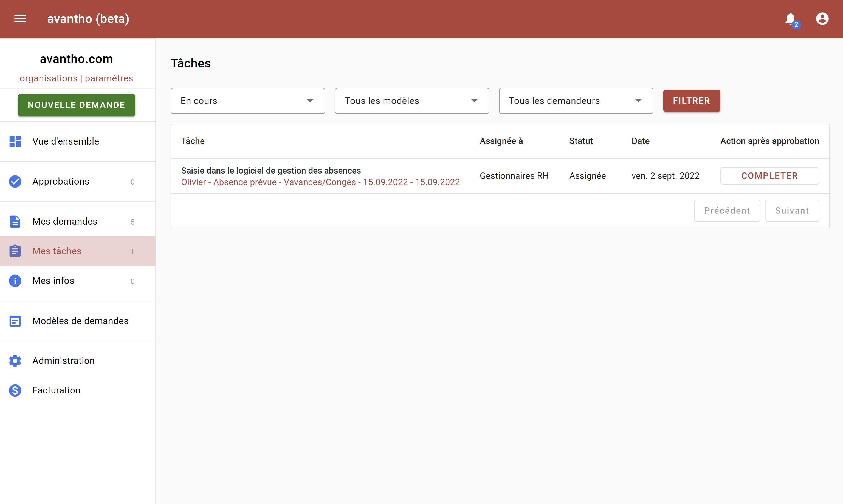Screen dimensions: 843x504
Task: Click the Assignée à column header
Action: pos(501,141)
